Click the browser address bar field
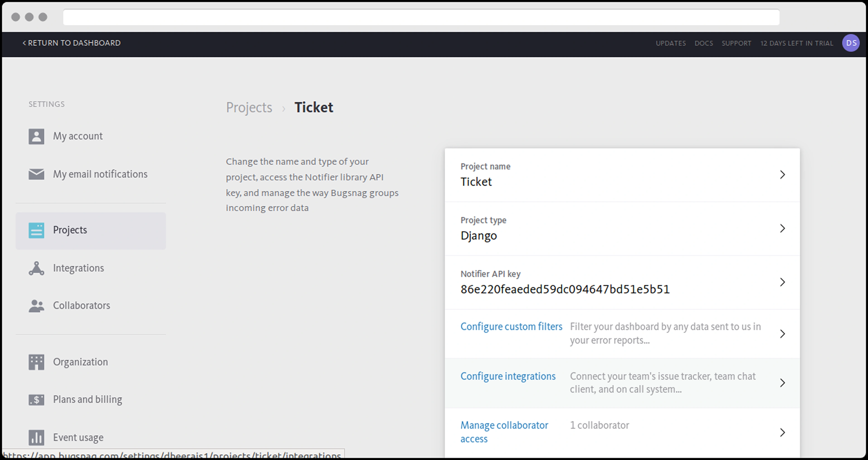Screen dimensions: 868x460 [421, 17]
